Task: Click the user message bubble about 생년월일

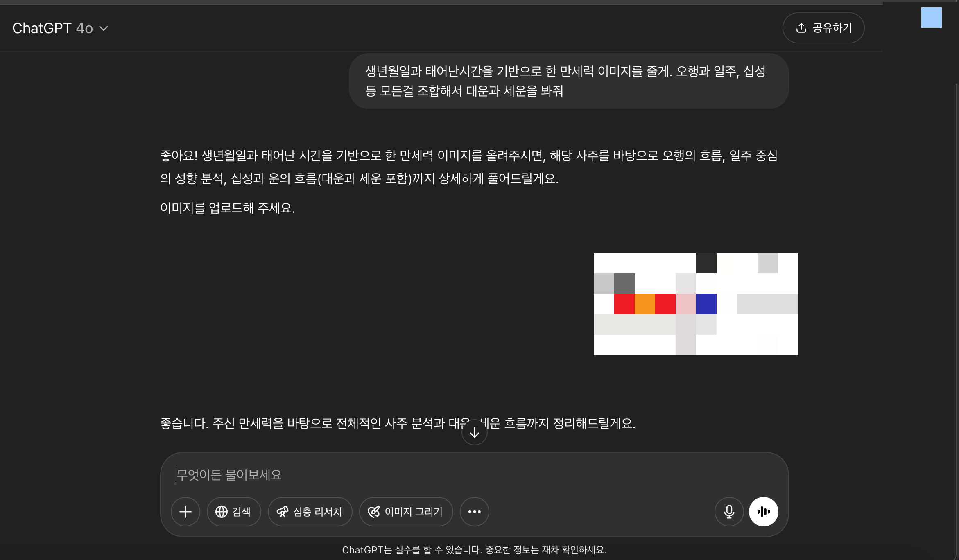Action: [568, 81]
